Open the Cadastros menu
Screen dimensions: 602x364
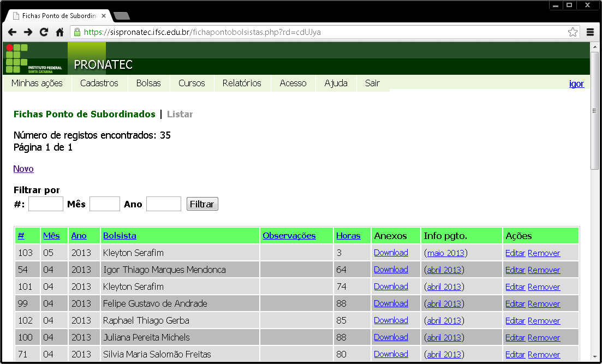(99, 83)
